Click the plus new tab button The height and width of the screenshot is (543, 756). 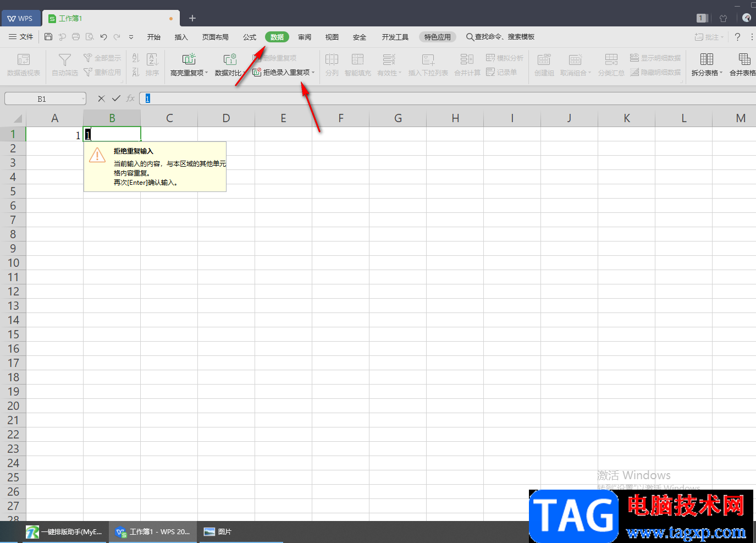(x=192, y=18)
